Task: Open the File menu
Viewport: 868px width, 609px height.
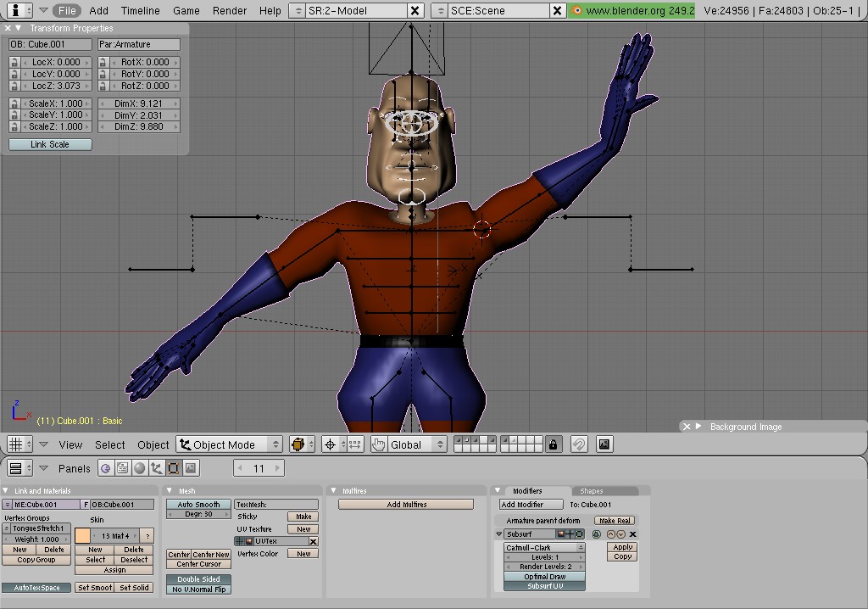Action: point(67,10)
